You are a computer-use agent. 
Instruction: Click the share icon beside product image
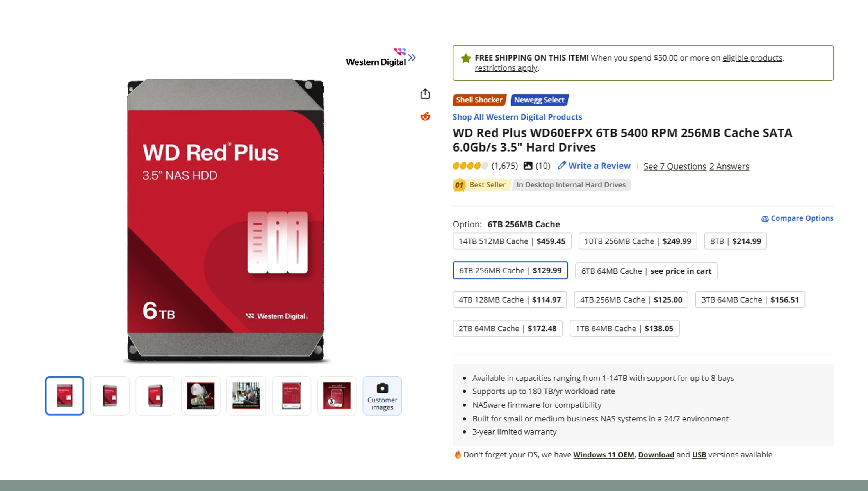(x=425, y=94)
